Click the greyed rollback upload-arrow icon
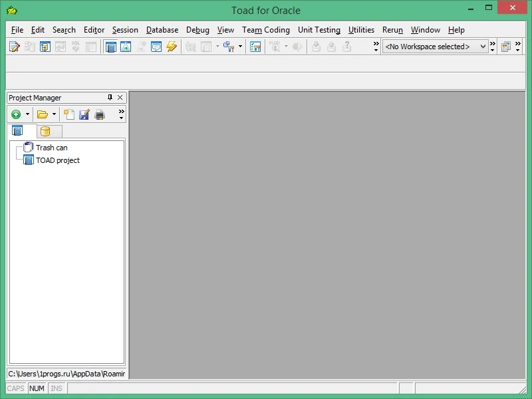Viewport: 532px width, 399px height. coord(331,47)
